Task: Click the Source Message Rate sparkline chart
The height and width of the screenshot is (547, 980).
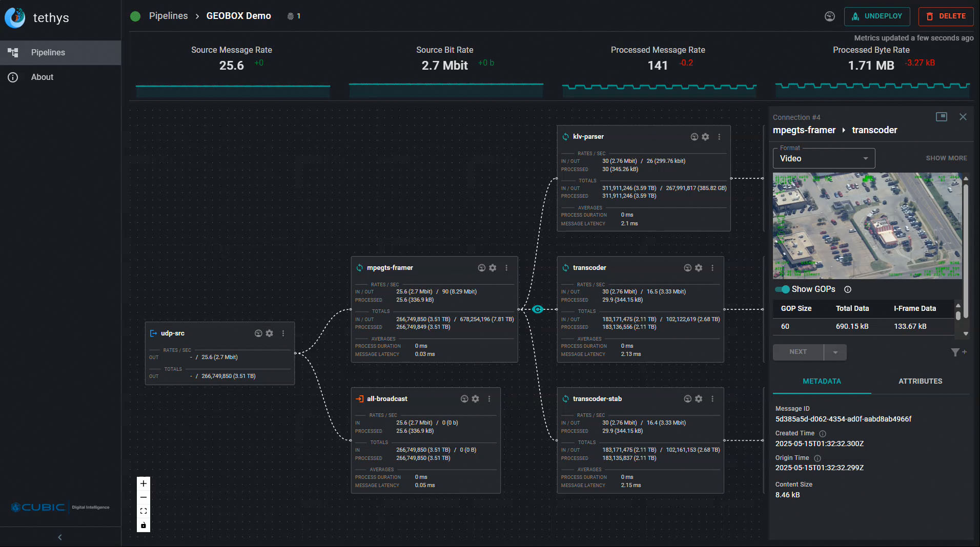Action: coord(233,90)
